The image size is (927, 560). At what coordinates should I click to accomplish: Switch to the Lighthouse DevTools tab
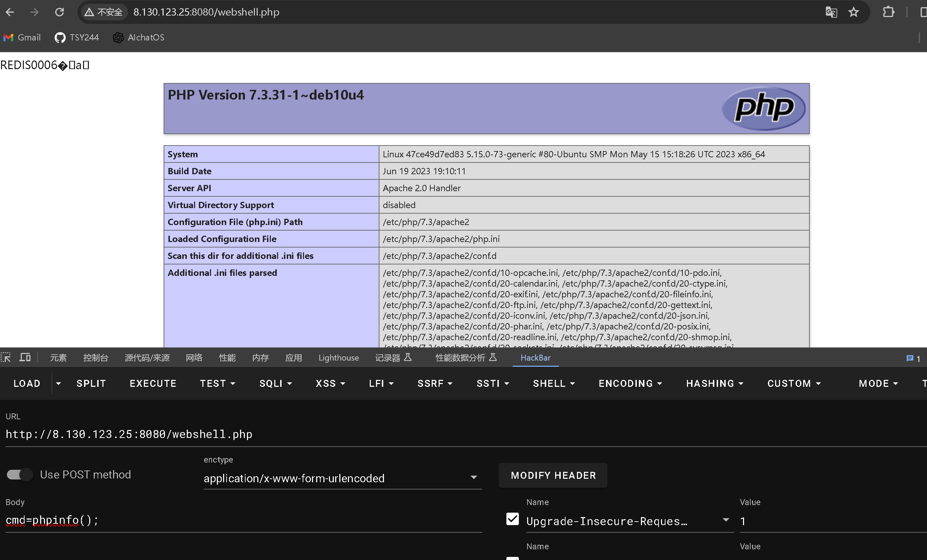point(339,358)
